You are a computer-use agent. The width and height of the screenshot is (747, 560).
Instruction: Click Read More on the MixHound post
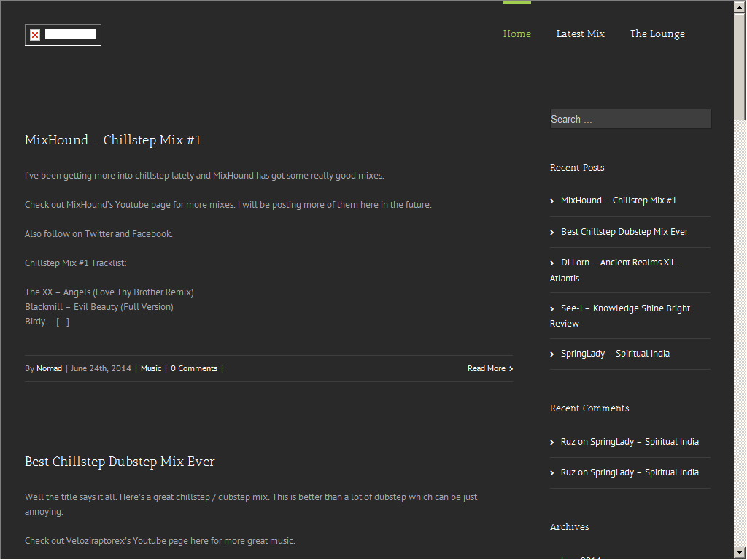[490, 368]
